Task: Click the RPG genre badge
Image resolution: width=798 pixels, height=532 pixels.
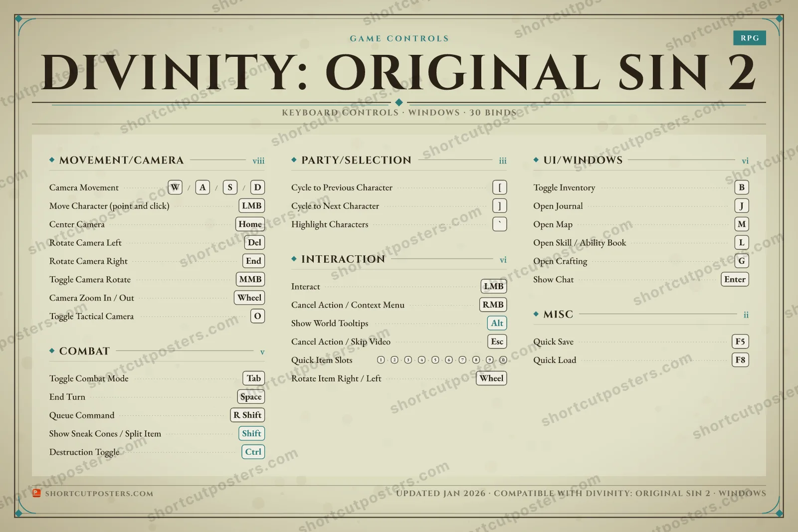Action: click(750, 38)
